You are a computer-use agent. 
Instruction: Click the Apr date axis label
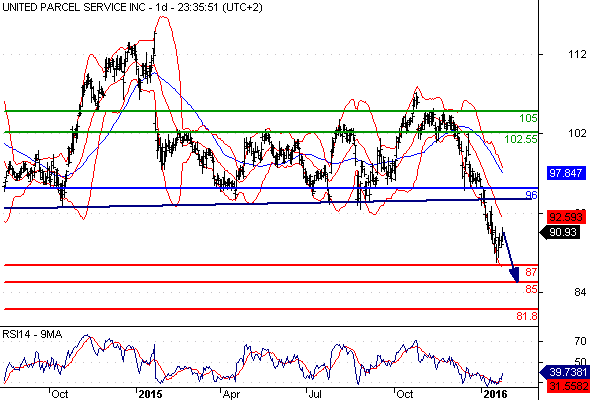point(231,394)
